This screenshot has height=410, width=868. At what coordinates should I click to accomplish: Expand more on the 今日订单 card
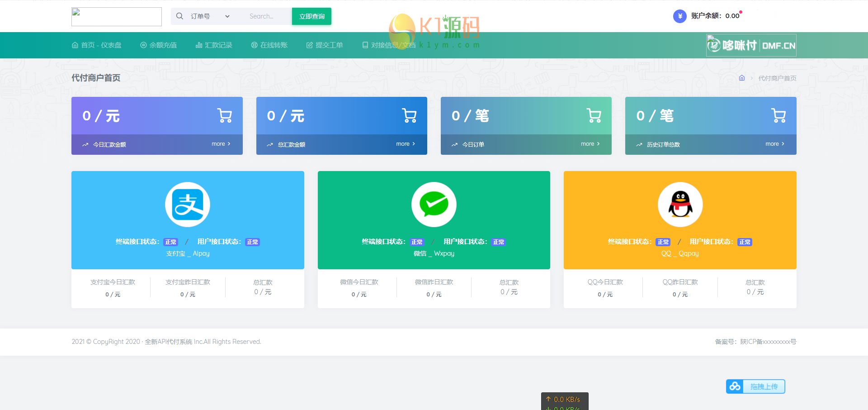pyautogui.click(x=590, y=143)
